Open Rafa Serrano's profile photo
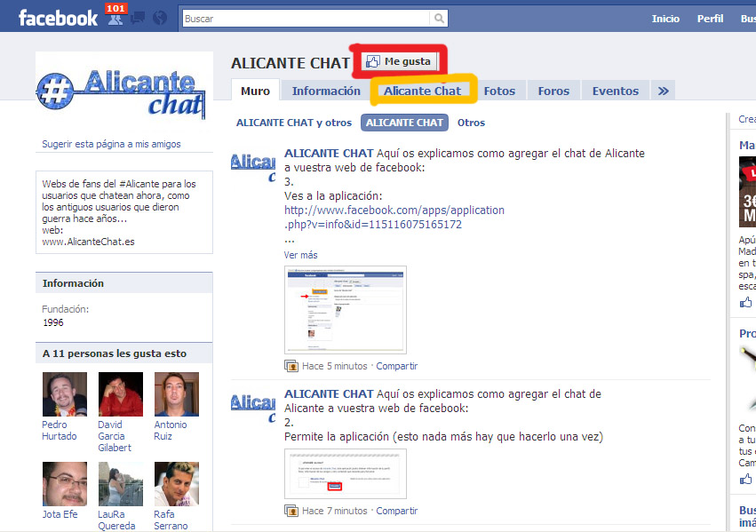The image size is (756, 532). [177, 484]
